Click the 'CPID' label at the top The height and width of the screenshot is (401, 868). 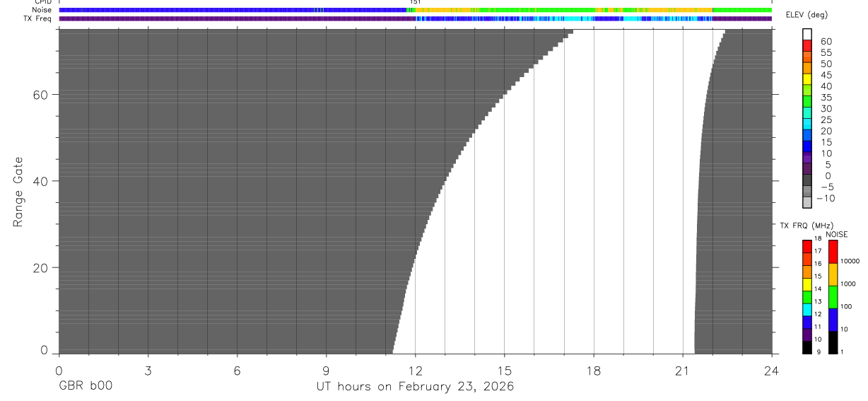(x=43, y=2)
